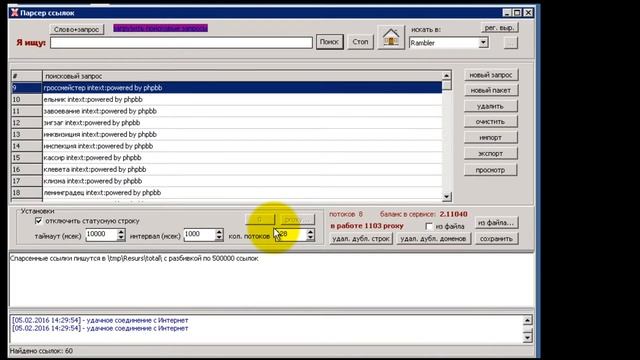Screen dimensions: 640x360
Task: Decrease the интервал (мсек) value with down arrow
Action: (x=219, y=238)
